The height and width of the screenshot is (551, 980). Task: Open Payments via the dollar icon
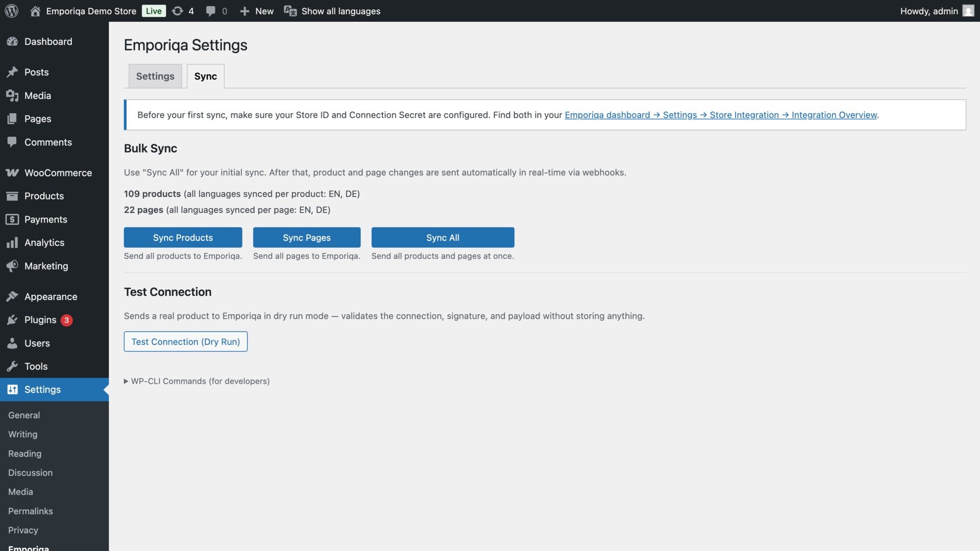[x=12, y=219]
